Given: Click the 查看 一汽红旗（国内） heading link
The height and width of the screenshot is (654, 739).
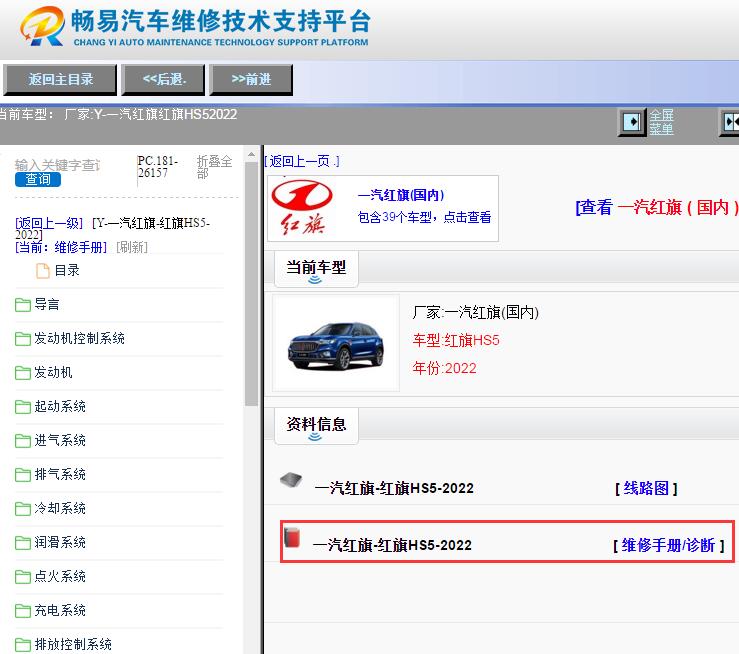Looking at the screenshot, I should [x=657, y=207].
